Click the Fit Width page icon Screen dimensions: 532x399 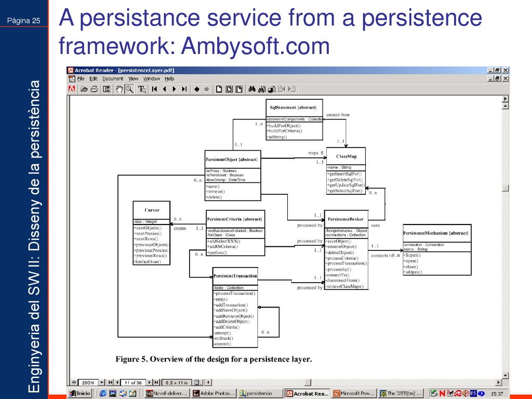pyautogui.click(x=239, y=89)
